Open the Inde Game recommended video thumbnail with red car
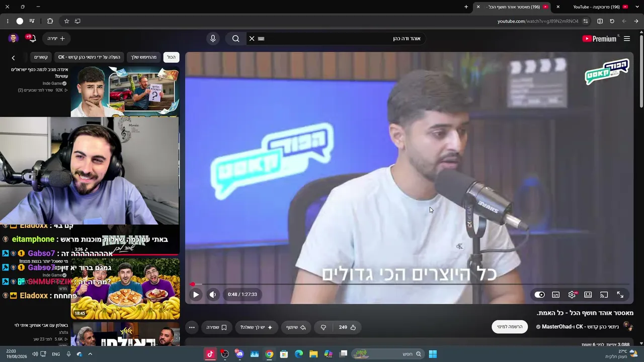The height and width of the screenshot is (362, 644). tap(125, 92)
